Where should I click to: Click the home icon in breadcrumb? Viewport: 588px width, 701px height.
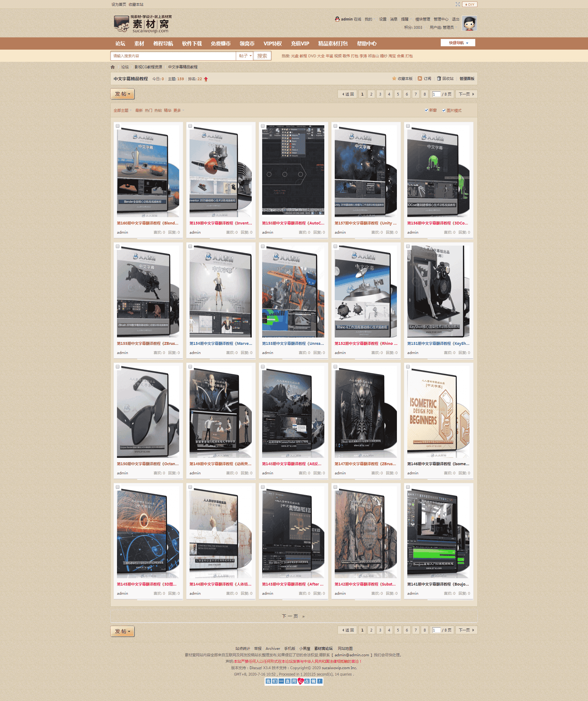pos(112,67)
